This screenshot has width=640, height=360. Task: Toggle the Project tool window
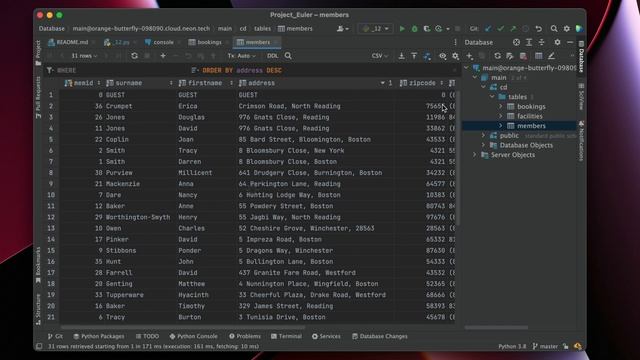[38, 53]
